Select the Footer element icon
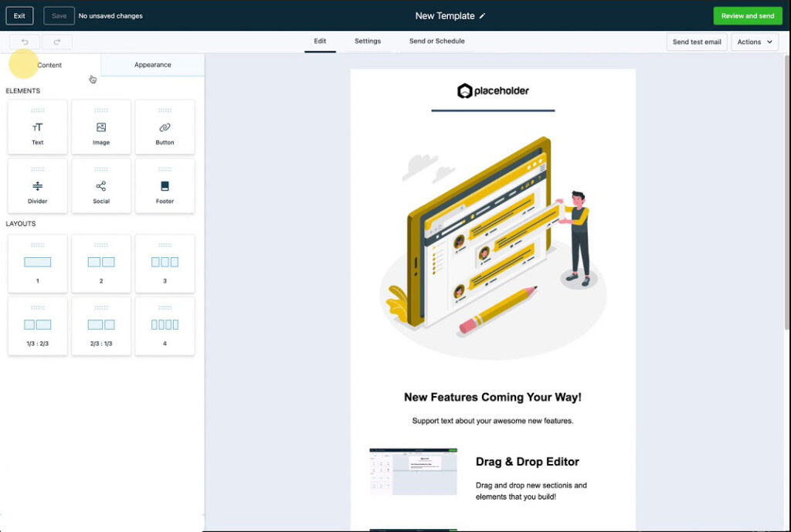This screenshot has height=532, width=791. tap(165, 186)
